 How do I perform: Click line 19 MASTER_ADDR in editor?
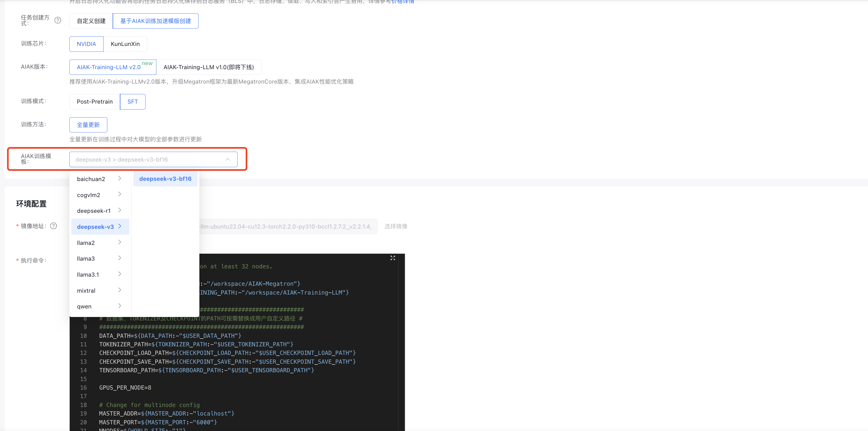point(167,413)
